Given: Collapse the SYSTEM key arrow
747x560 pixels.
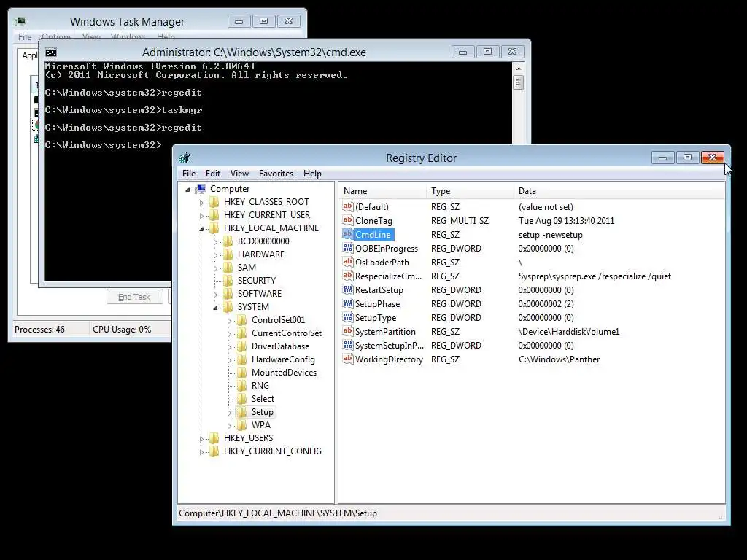Looking at the screenshot, I should tap(215, 308).
